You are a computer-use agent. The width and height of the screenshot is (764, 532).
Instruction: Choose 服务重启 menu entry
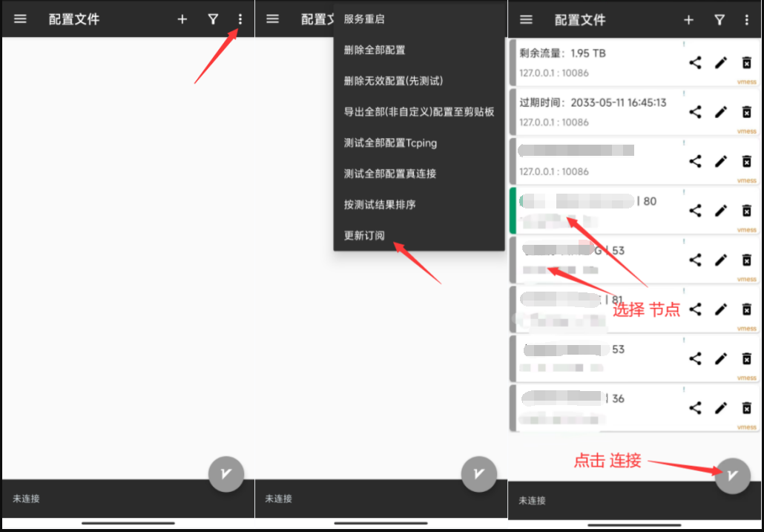pos(364,19)
